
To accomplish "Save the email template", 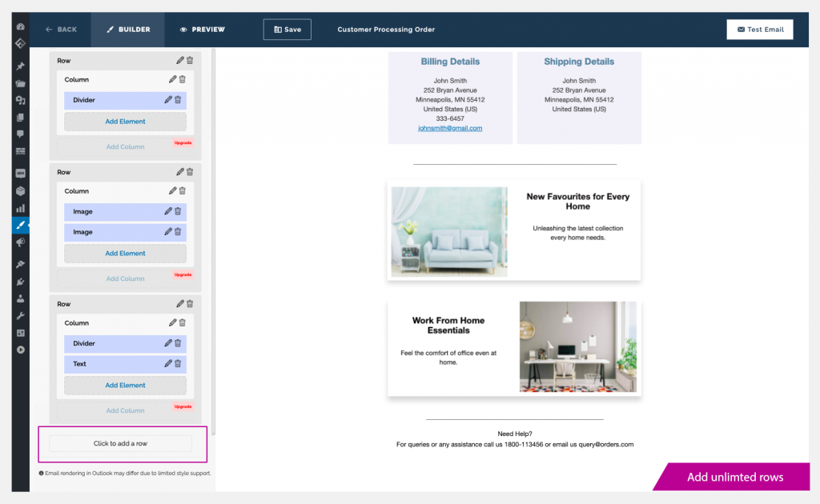I will click(287, 30).
